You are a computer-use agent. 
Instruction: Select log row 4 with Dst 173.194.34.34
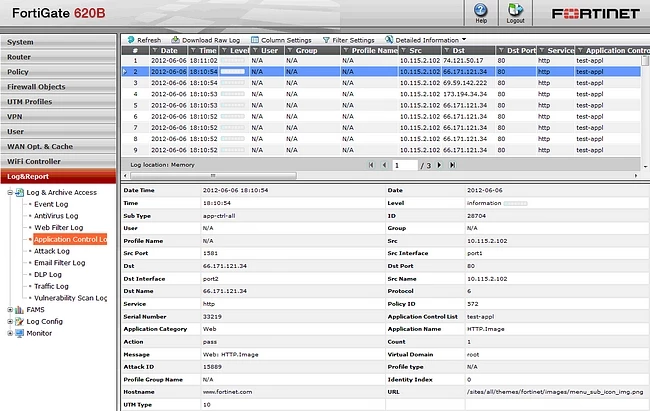click(x=381, y=94)
